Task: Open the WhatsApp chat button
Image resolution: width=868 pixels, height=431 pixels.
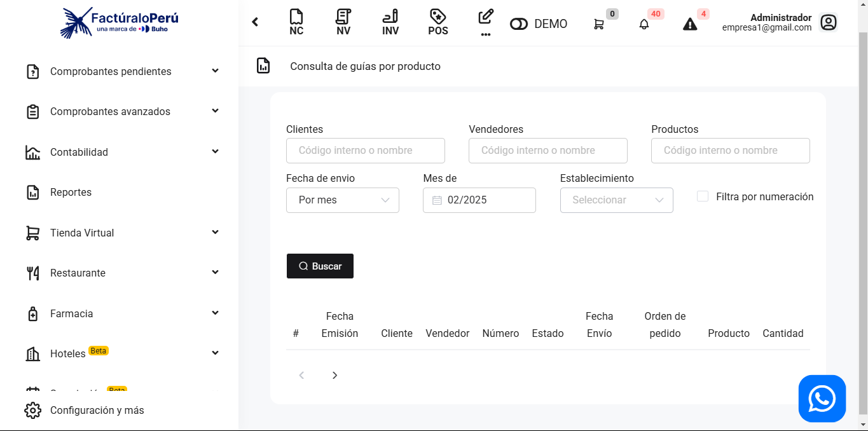Action: click(822, 399)
